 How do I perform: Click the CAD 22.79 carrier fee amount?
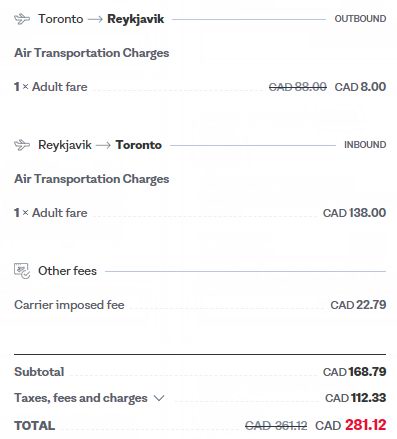click(x=358, y=305)
